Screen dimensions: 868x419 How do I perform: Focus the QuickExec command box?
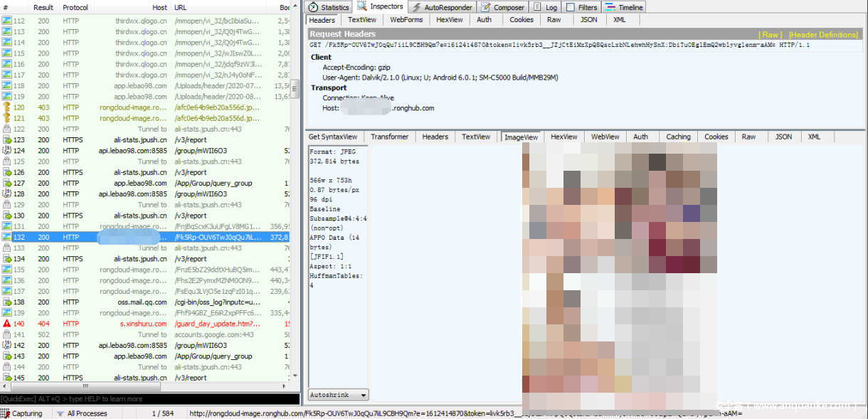[149, 399]
